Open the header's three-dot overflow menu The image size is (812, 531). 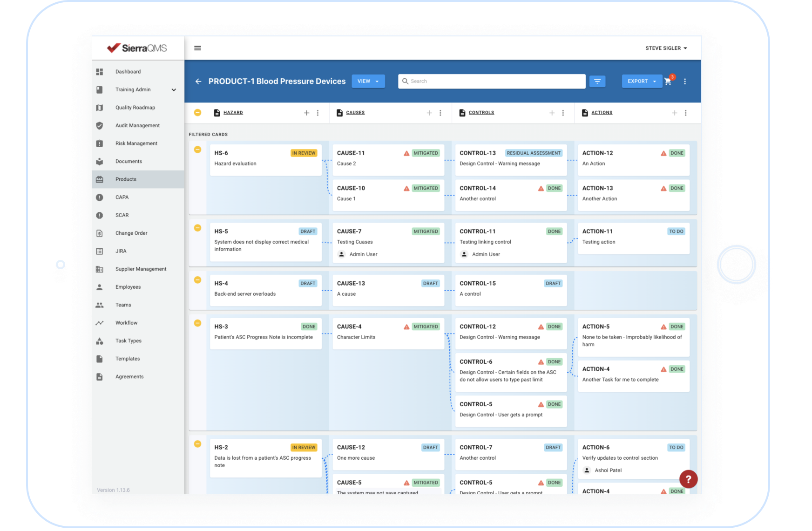[685, 82]
